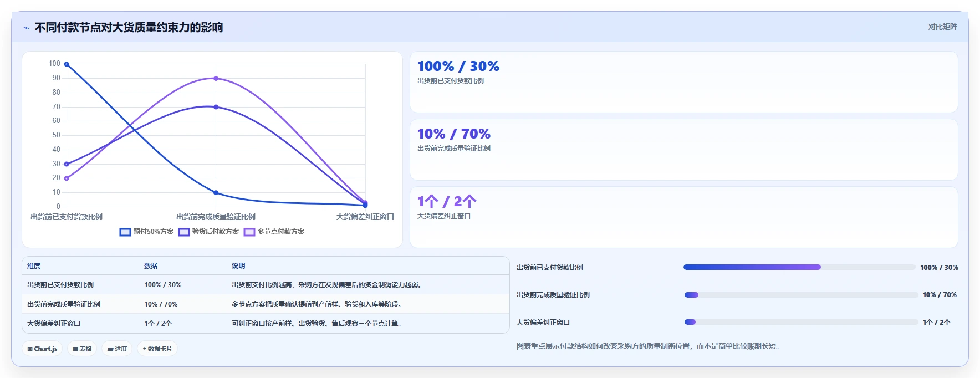This screenshot has height=378, width=980.
Task: Click the y-axis tick label 50
Action: 56,135
